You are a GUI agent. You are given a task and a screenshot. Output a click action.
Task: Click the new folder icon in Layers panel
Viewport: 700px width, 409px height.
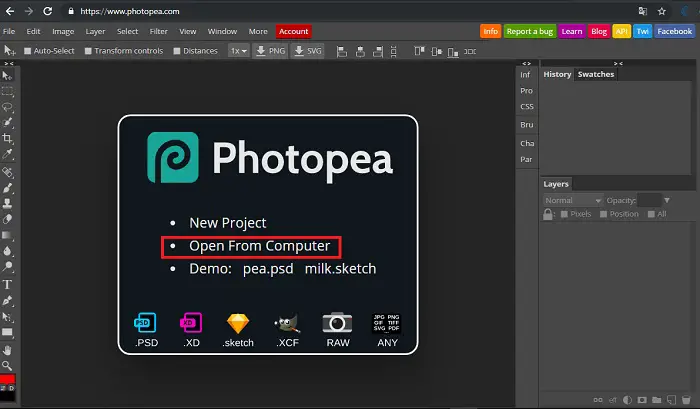[x=657, y=400]
